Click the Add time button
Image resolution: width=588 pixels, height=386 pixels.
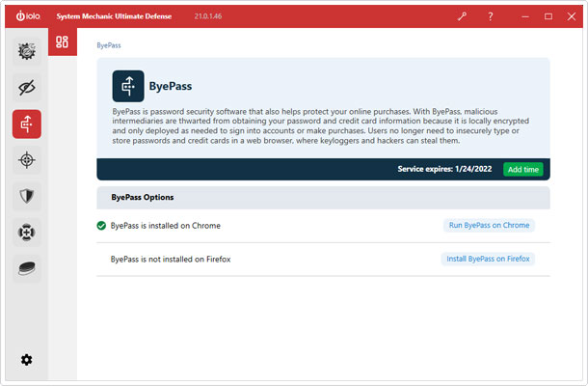coord(523,169)
